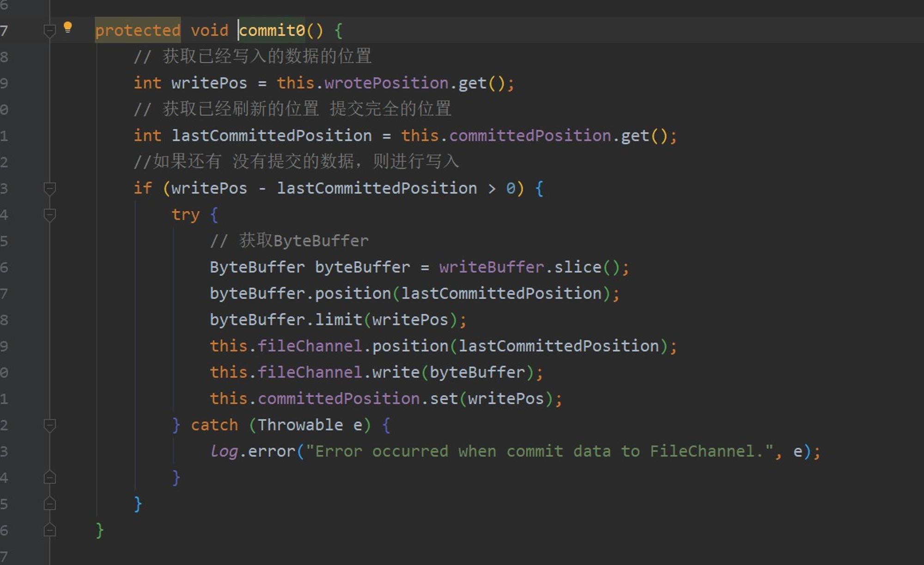Click the 'try' keyword
The height and width of the screenshot is (565, 924).
coord(186,215)
